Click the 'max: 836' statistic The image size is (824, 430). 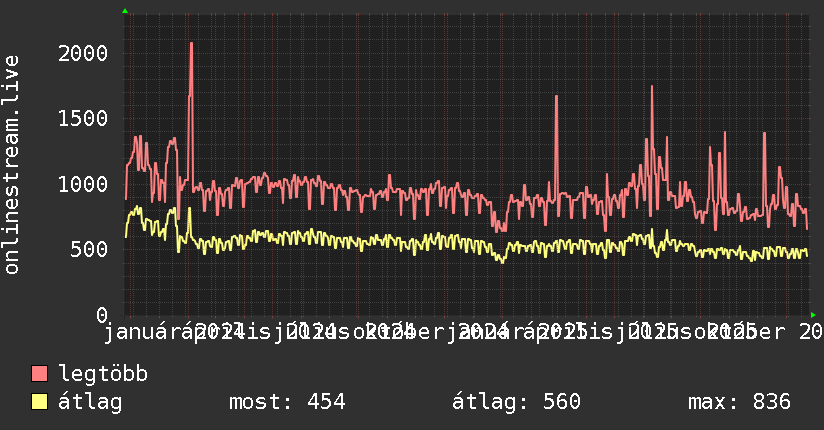click(x=739, y=402)
